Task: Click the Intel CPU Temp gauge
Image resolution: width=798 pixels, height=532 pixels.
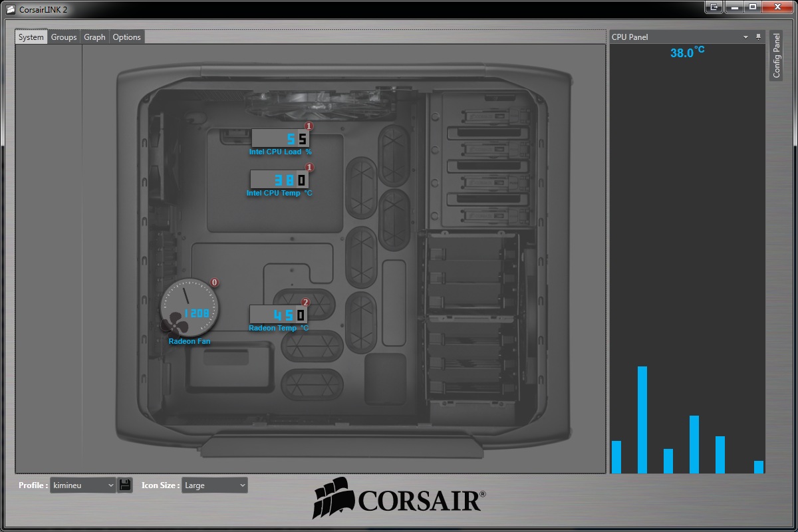Action: point(279,180)
